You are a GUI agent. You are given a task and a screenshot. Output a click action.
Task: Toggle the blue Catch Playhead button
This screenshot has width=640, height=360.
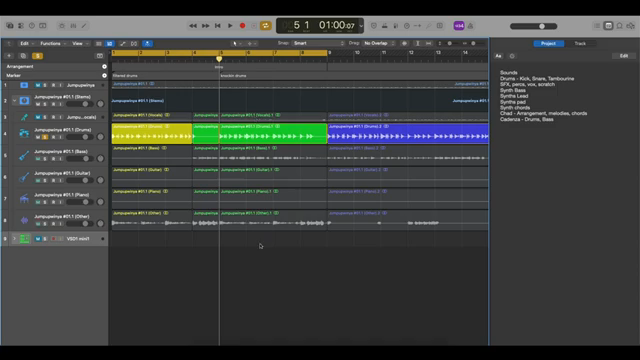[x=147, y=44]
